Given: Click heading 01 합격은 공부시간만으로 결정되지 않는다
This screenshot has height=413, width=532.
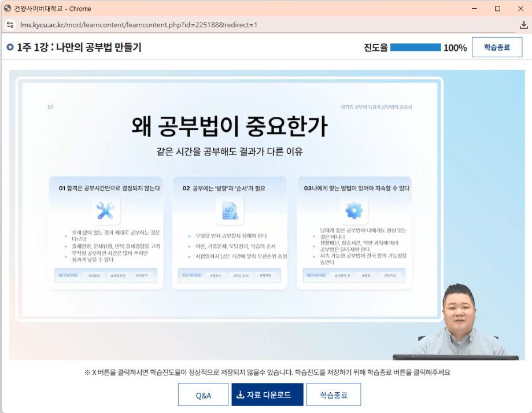Looking at the screenshot, I should [109, 188].
